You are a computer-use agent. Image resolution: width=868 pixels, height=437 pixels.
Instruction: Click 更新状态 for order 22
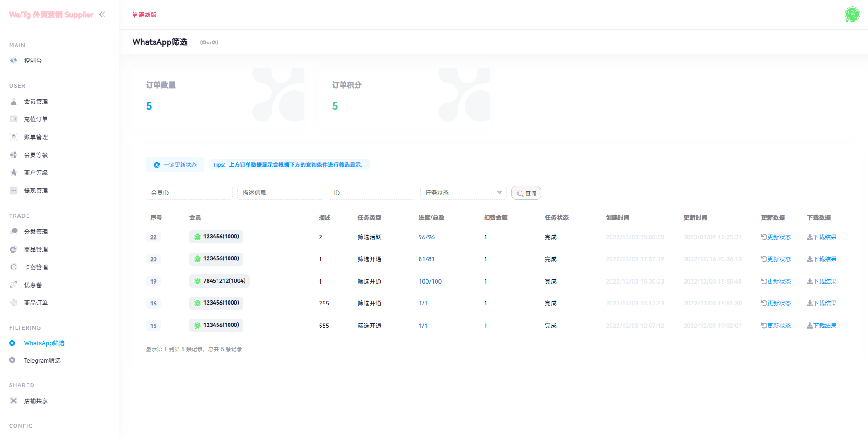pyautogui.click(x=776, y=237)
